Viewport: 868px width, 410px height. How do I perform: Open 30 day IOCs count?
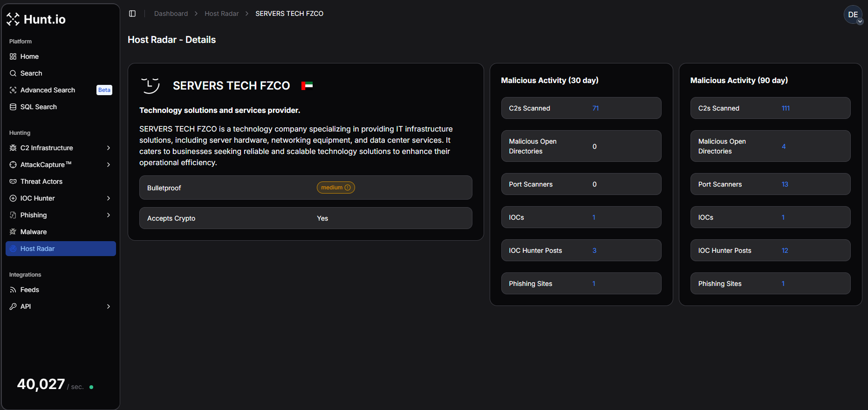click(594, 217)
